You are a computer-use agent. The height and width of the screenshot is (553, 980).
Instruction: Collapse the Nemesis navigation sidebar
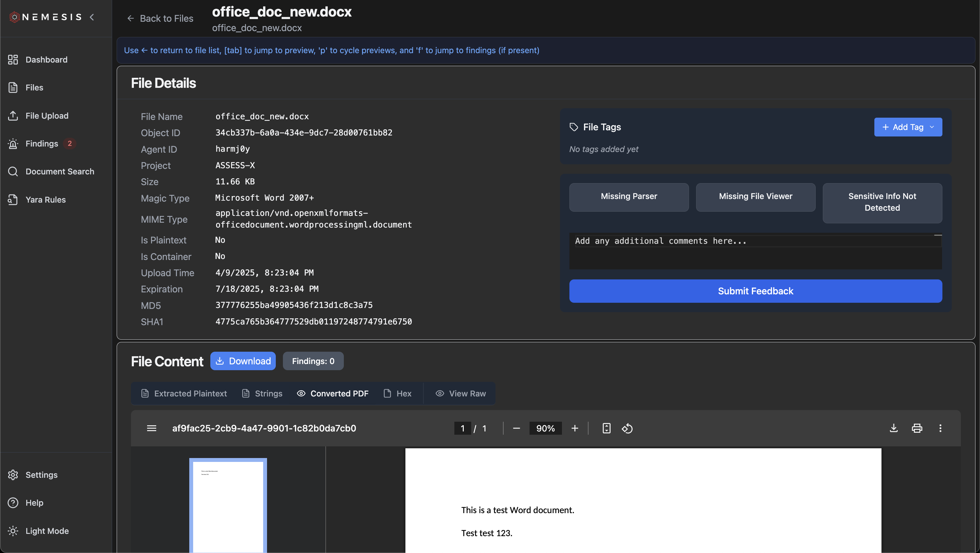pos(92,17)
